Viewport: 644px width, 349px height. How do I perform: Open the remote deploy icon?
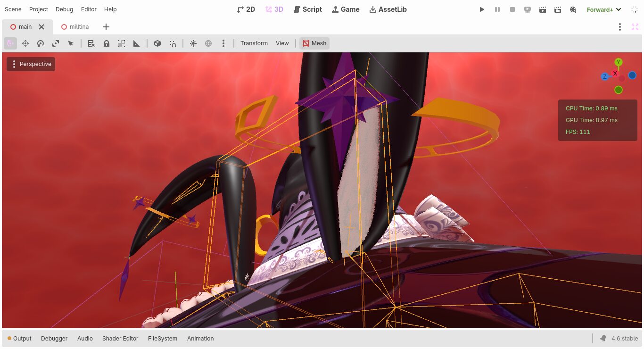coord(528,9)
